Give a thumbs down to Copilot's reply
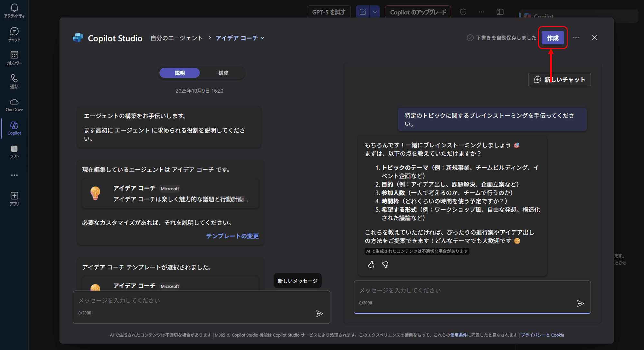Image resolution: width=644 pixels, height=350 pixels. [385, 264]
